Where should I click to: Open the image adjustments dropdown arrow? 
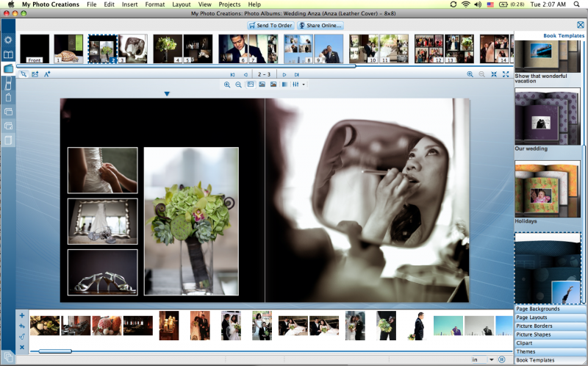click(x=304, y=85)
